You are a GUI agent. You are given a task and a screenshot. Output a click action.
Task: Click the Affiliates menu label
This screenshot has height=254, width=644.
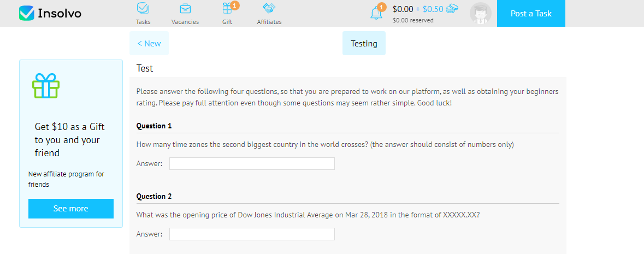click(269, 22)
